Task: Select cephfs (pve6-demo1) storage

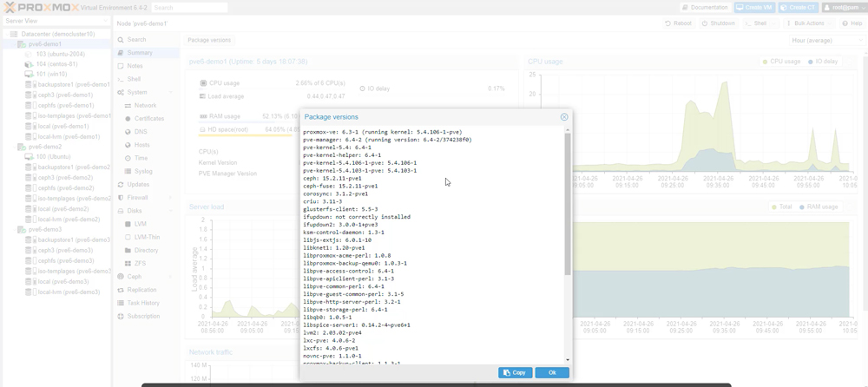Action: (66, 105)
